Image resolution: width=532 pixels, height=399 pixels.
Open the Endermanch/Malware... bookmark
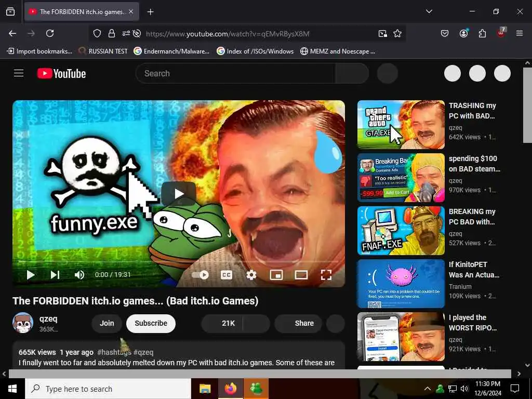tap(171, 51)
